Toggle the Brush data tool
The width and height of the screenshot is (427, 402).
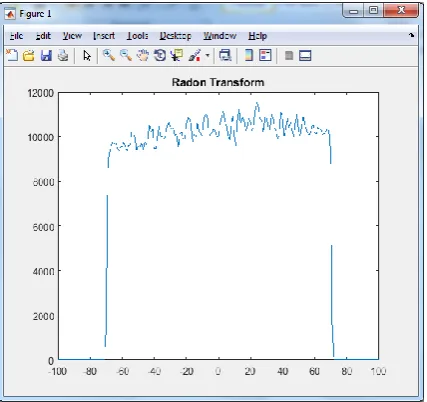pyautogui.click(x=195, y=55)
